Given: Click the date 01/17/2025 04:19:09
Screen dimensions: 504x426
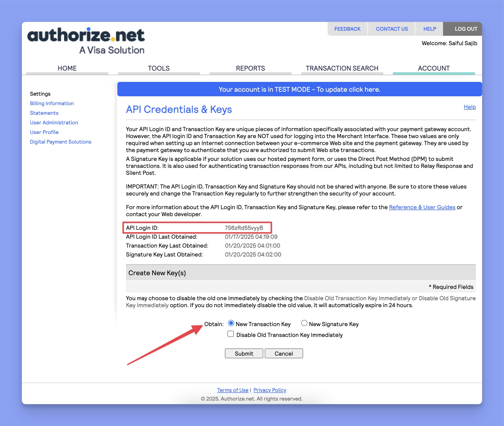Looking at the screenshot, I should [x=251, y=237].
